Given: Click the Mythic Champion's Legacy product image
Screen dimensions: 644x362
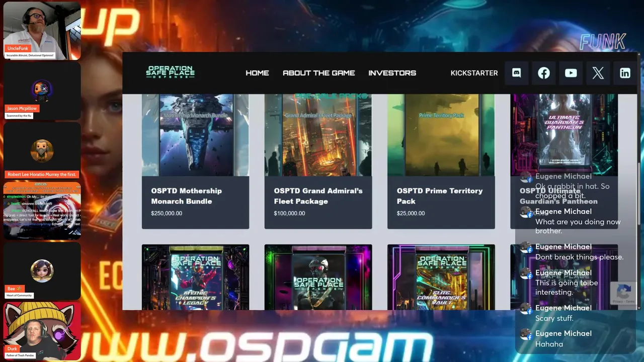Looking at the screenshot, I should coord(195,277).
